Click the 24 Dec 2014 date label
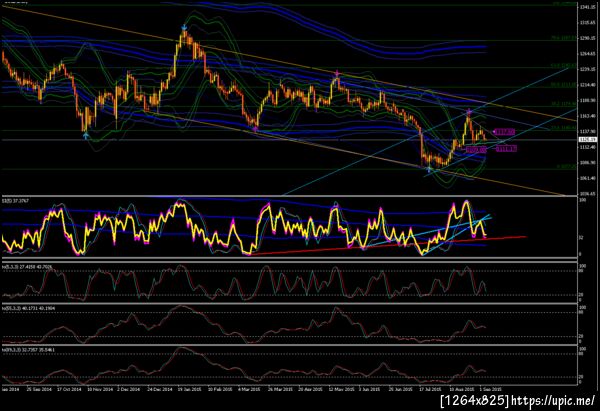This screenshot has width=600, height=411. [160, 389]
